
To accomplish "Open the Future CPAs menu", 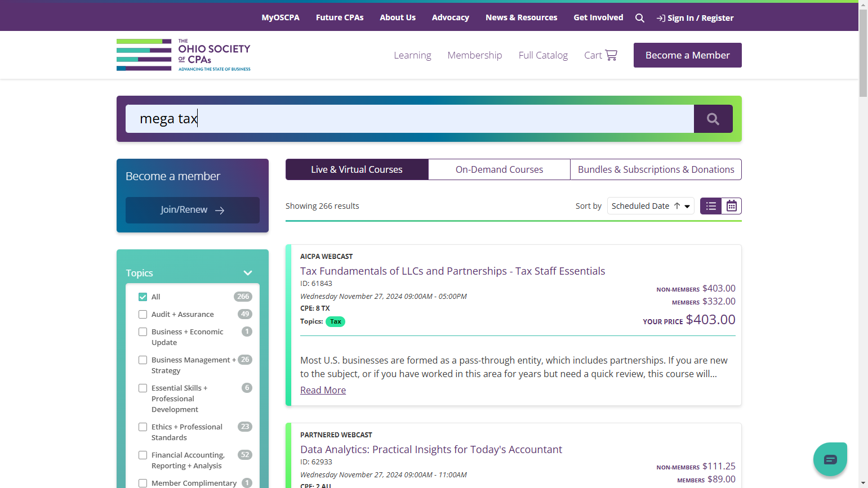I will click(x=340, y=17).
